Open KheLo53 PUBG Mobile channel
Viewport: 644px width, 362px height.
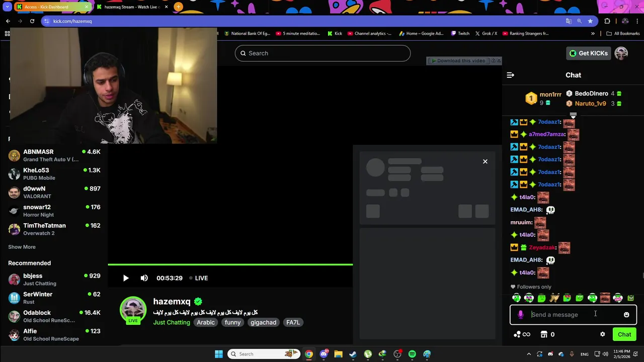coord(54,174)
